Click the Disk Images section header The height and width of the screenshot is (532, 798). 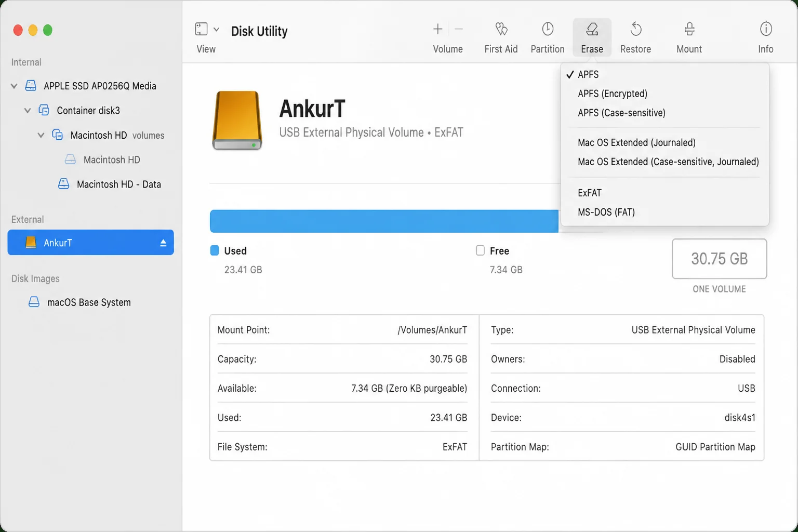[x=35, y=278]
